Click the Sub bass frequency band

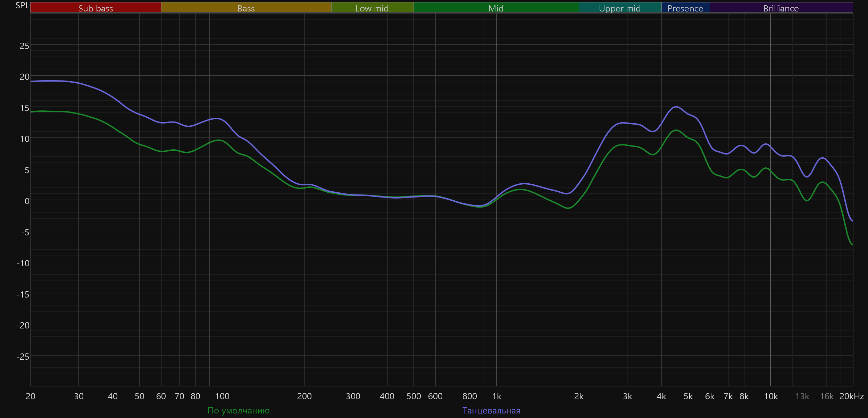[95, 8]
